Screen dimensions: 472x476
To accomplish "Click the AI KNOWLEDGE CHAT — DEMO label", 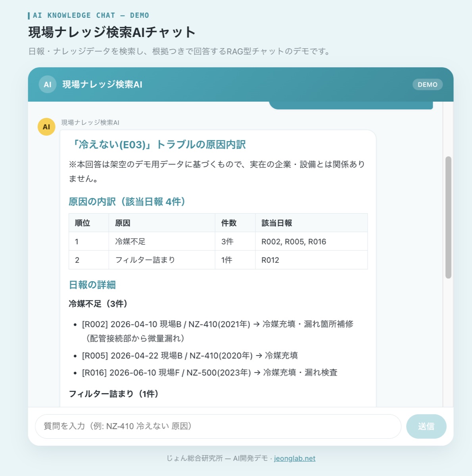I will [x=91, y=15].
